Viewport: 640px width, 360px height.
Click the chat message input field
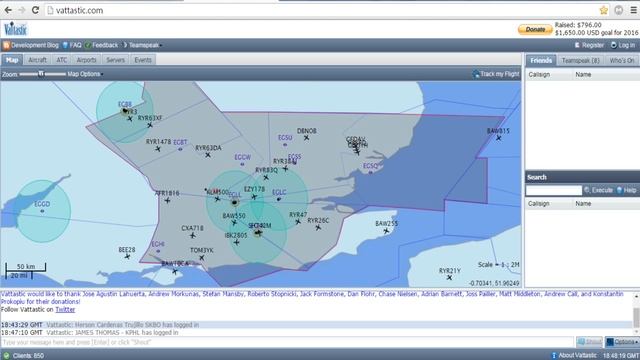tap(287, 342)
